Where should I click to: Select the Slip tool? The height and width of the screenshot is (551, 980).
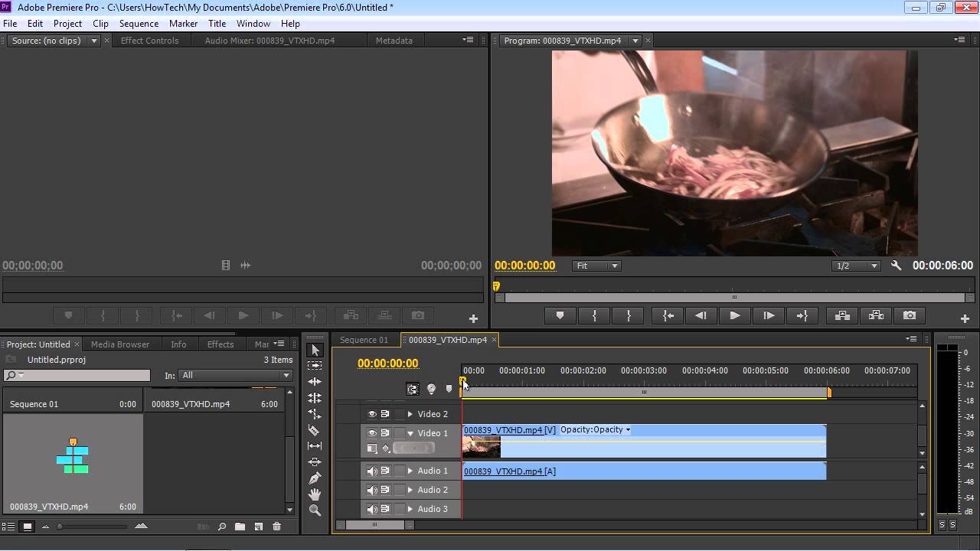click(315, 446)
